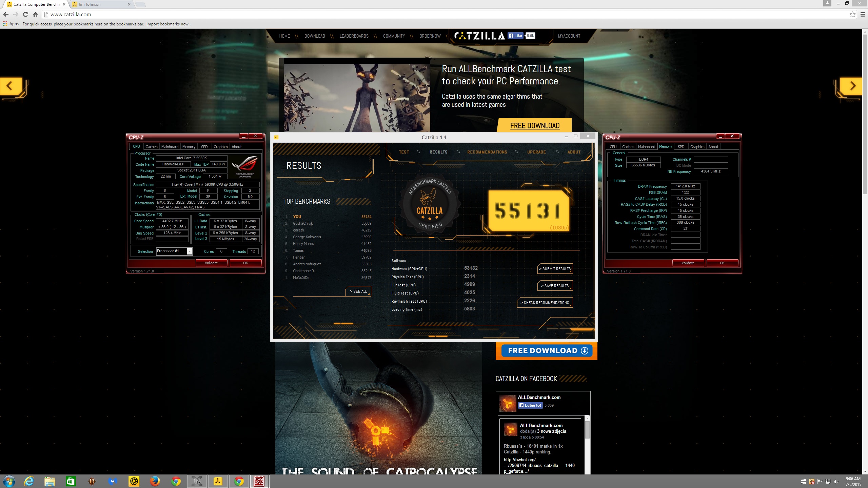Click Lubię to Facebook like button
This screenshot has width=868, height=488.
tap(530, 405)
